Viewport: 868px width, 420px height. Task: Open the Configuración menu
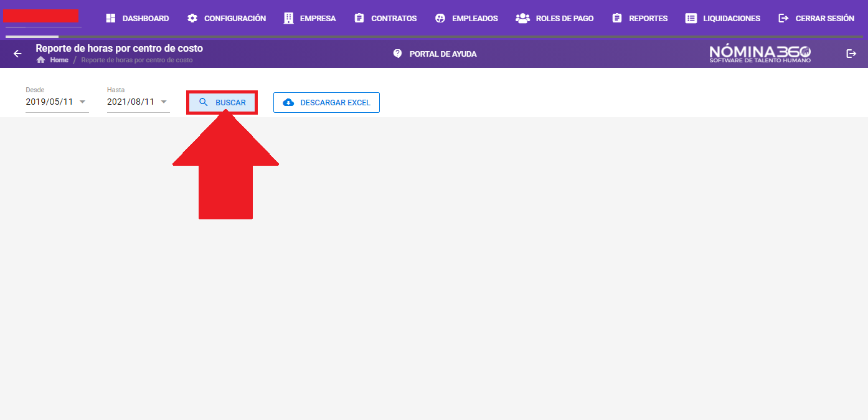point(227,19)
